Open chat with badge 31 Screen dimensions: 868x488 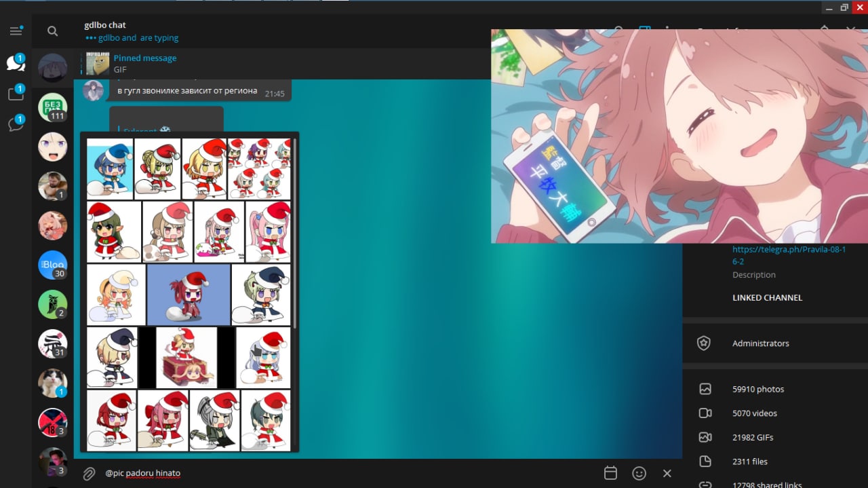click(x=53, y=344)
